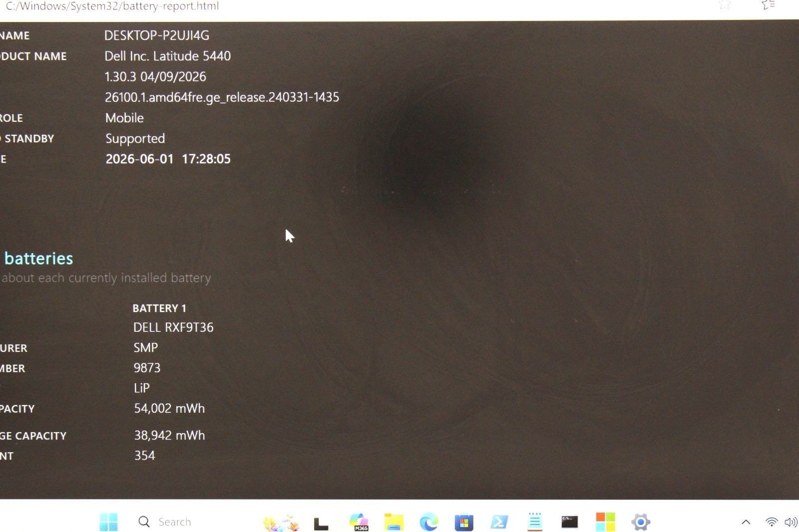
Task: Click product name Dell Inc. Latitude 5440
Action: click(x=168, y=56)
